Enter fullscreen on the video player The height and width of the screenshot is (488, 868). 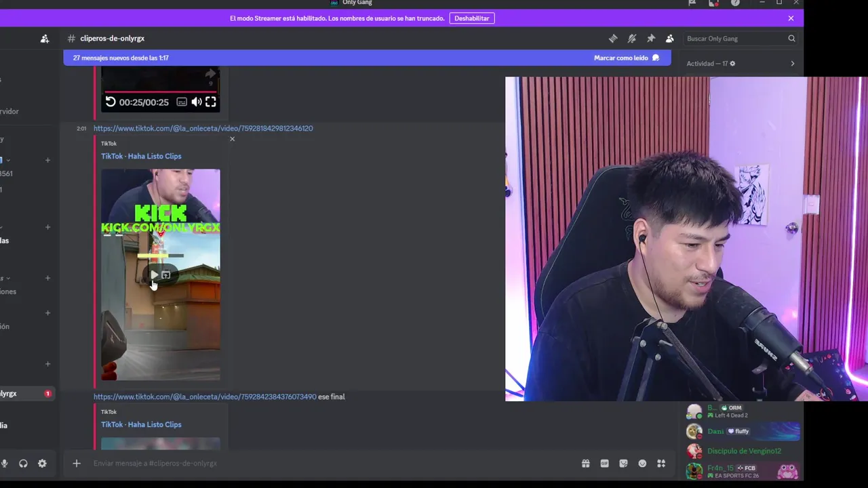[x=211, y=102]
